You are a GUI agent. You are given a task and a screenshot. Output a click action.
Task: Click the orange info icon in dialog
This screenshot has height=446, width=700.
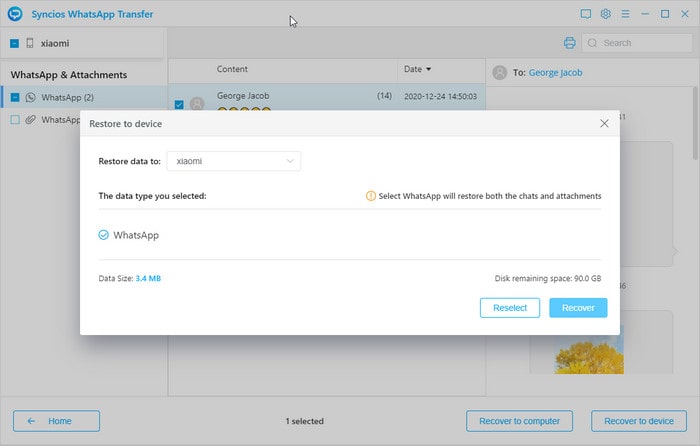371,196
